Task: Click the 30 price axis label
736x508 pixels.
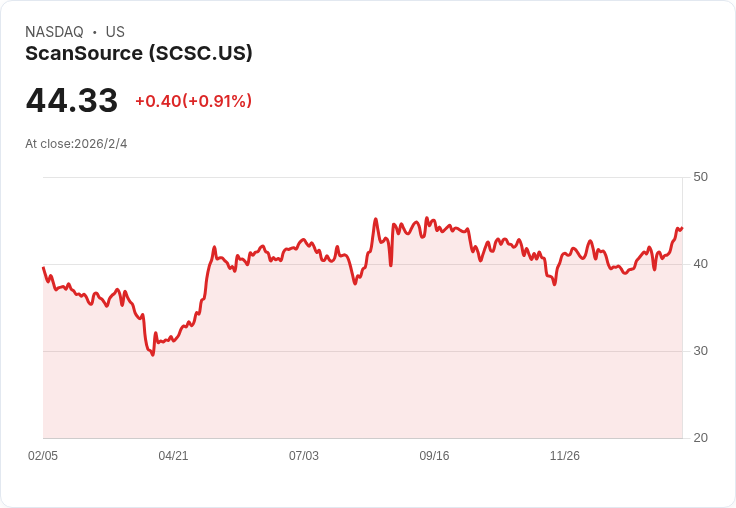Action: (x=700, y=351)
